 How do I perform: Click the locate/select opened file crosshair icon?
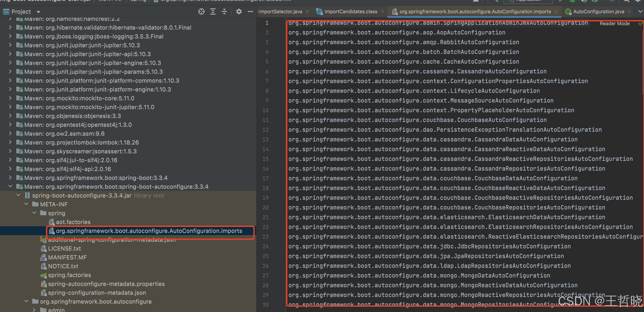tap(201, 11)
